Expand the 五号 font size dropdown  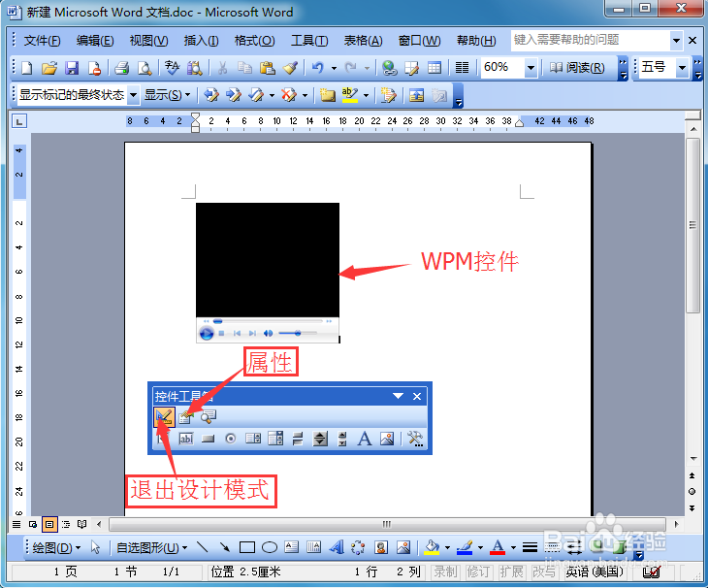[x=682, y=68]
